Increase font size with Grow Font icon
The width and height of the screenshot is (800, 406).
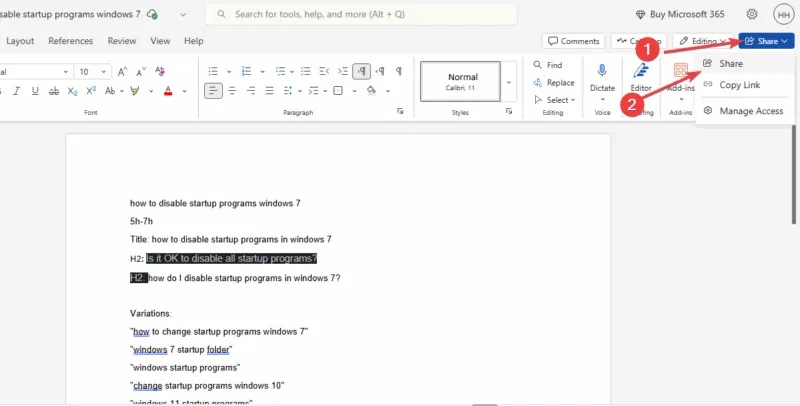coord(122,72)
